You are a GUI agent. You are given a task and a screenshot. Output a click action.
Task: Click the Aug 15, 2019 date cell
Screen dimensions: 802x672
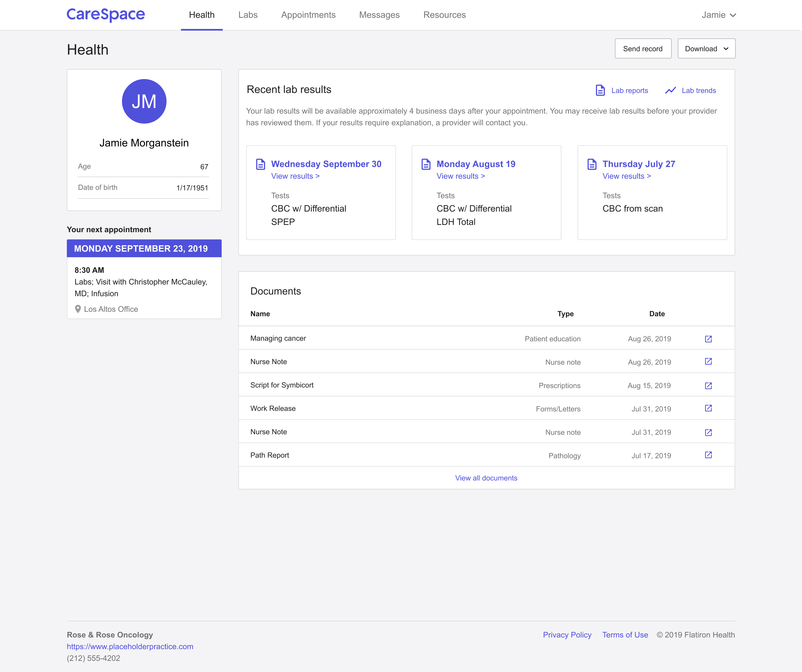pos(649,385)
